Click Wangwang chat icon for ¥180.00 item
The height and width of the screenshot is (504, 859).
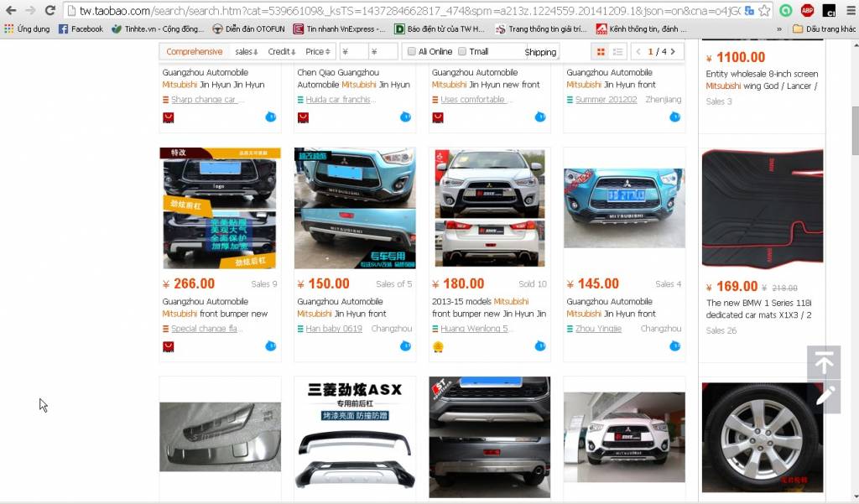tap(540, 346)
